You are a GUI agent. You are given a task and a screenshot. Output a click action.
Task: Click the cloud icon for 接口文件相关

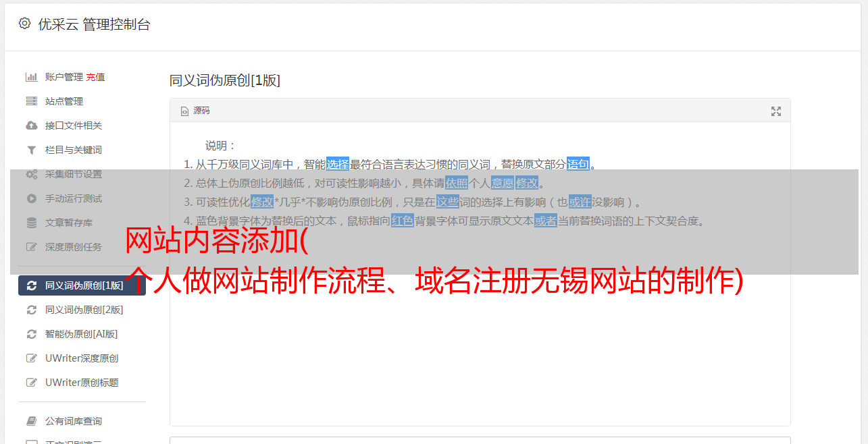coord(32,126)
